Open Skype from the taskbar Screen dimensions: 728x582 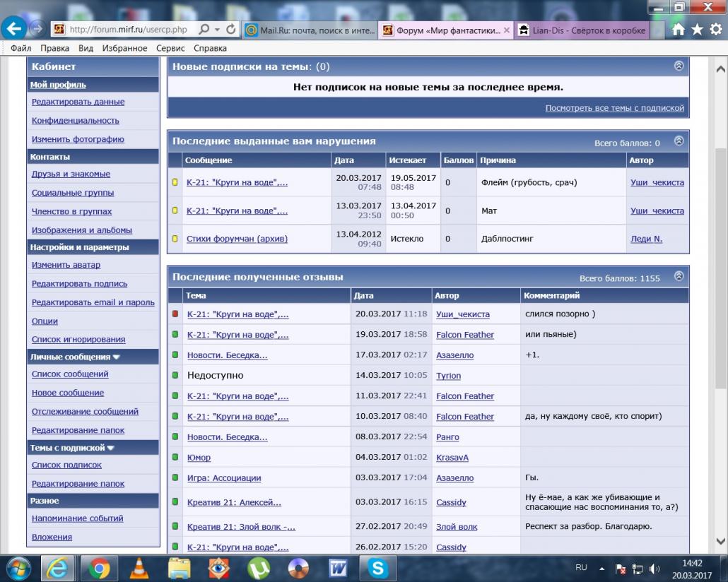click(377, 567)
